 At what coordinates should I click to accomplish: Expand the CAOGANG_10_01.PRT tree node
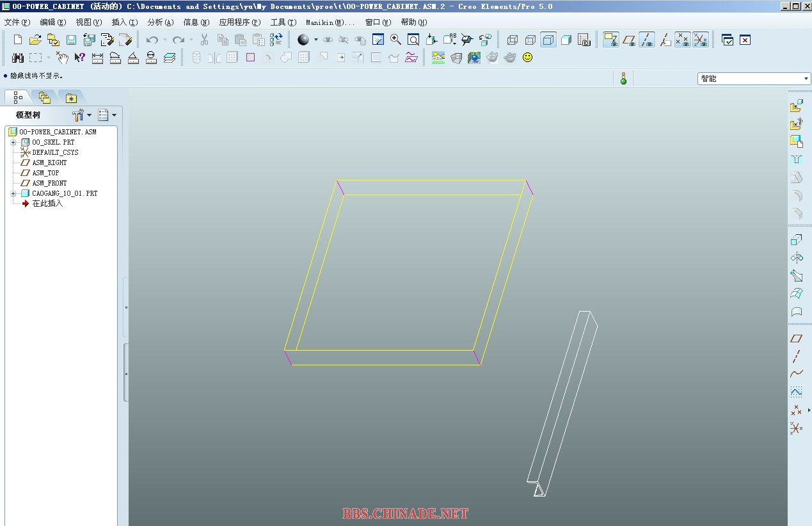tap(13, 193)
